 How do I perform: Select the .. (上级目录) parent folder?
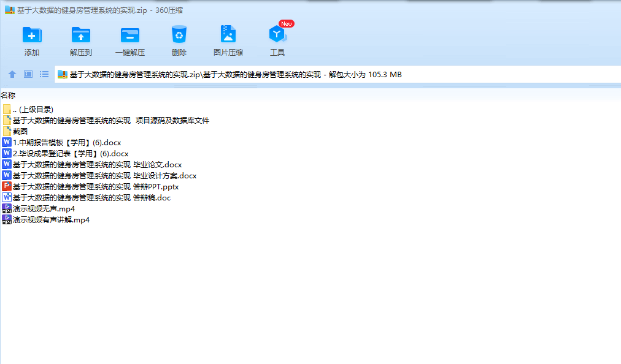tap(28, 109)
